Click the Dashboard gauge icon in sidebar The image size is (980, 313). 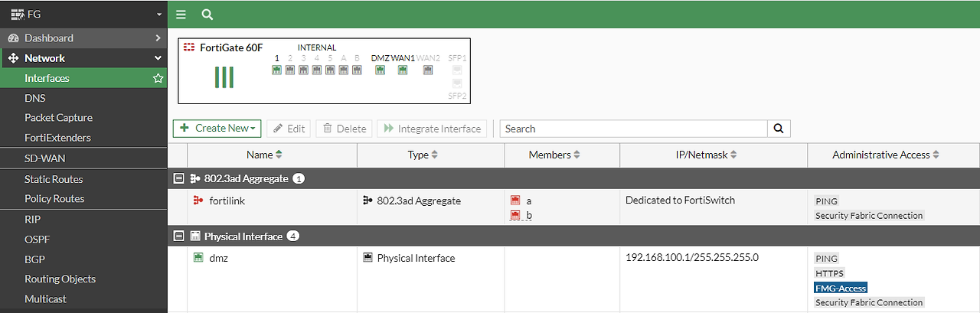pos(13,37)
